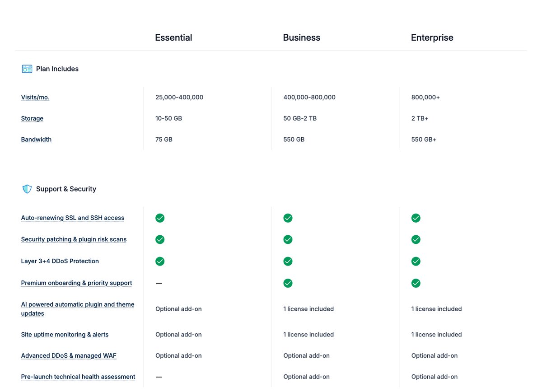Click Business Optional add-on for Advanced DDoS

307,356
